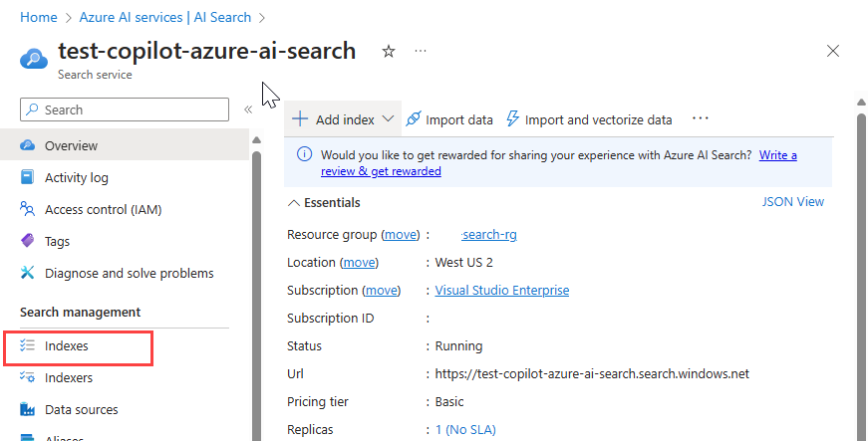Click the search service cloud icon
Screen dimensions: 868x441
tap(33, 58)
